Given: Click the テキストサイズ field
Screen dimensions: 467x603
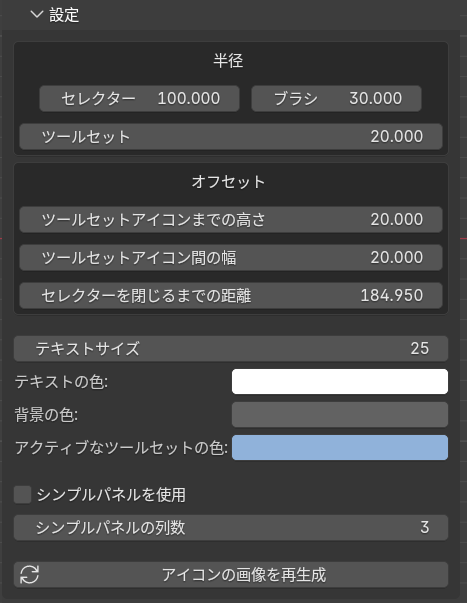Looking at the screenshot, I should pyautogui.click(x=231, y=348).
